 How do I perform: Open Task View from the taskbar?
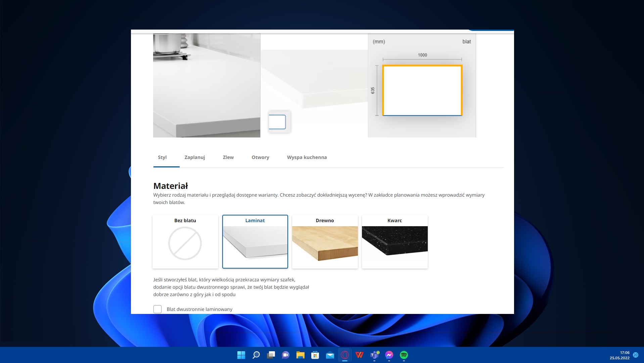tap(271, 355)
